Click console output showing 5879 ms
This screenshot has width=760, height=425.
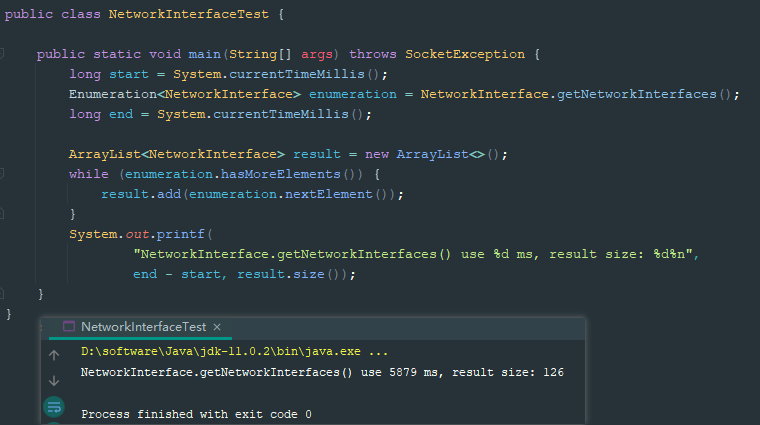coord(322,372)
